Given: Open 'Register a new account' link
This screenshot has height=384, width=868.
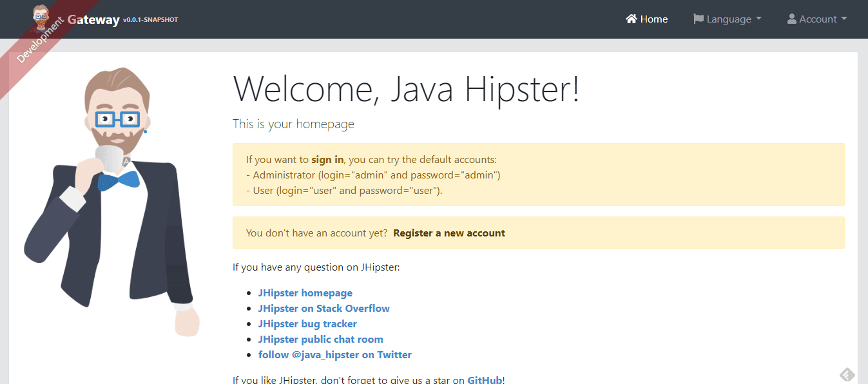Looking at the screenshot, I should [x=449, y=233].
